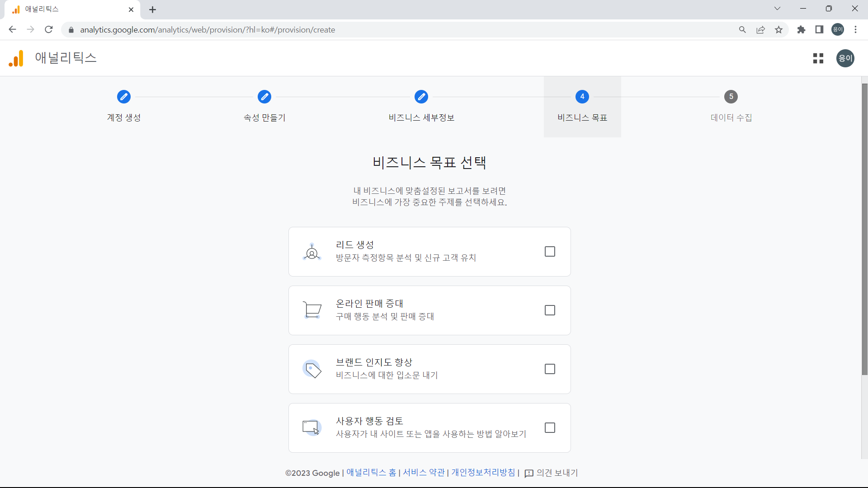Select the 애널리틱스 browser tab
Image resolution: width=868 pixels, height=488 pixels.
click(x=63, y=9)
